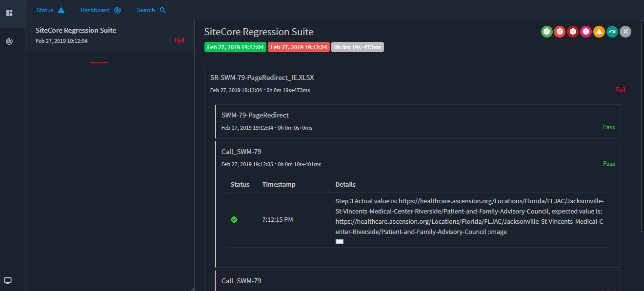Click the Details column header

coord(345,185)
